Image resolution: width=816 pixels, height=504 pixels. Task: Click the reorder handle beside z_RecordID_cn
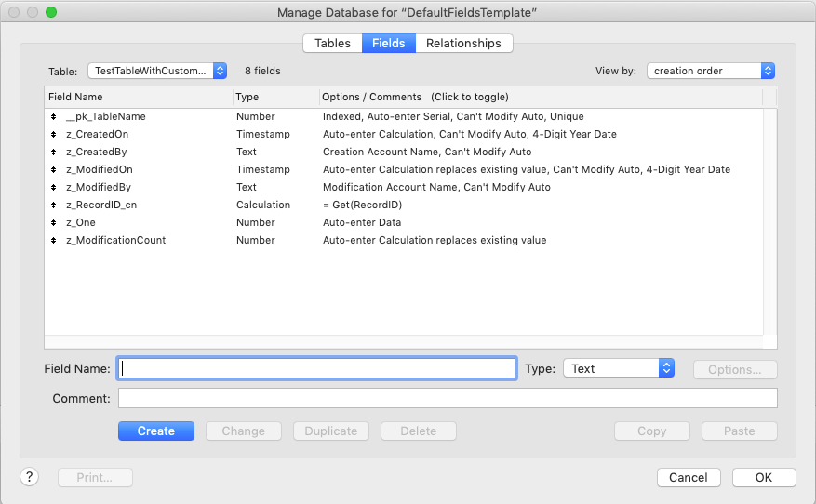tap(54, 206)
